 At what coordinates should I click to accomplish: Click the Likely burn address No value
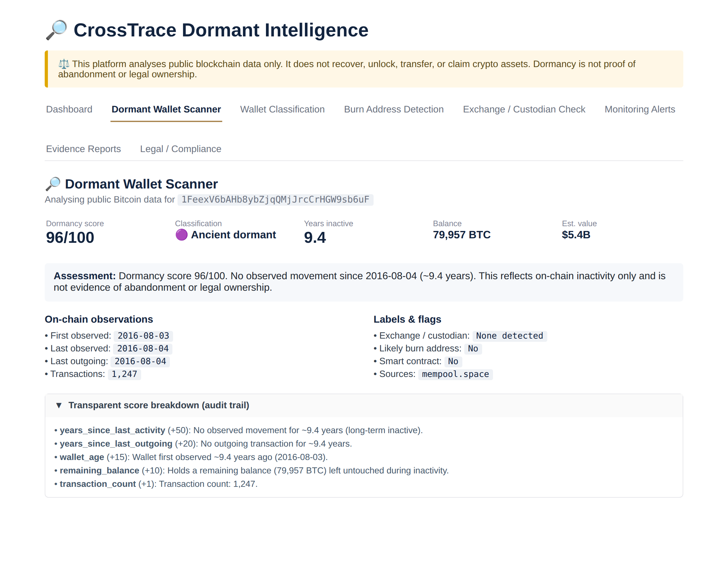(x=473, y=349)
